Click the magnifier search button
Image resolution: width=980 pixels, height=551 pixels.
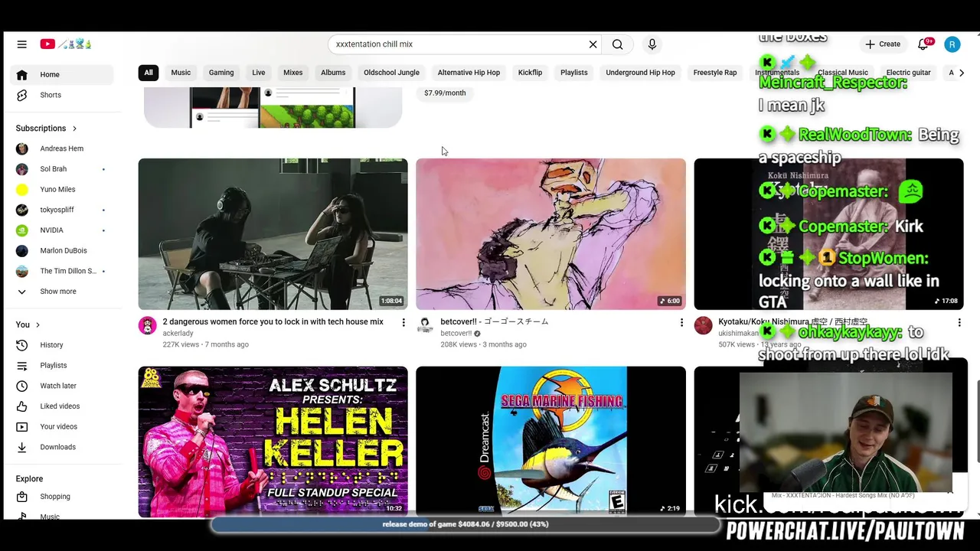tap(618, 44)
